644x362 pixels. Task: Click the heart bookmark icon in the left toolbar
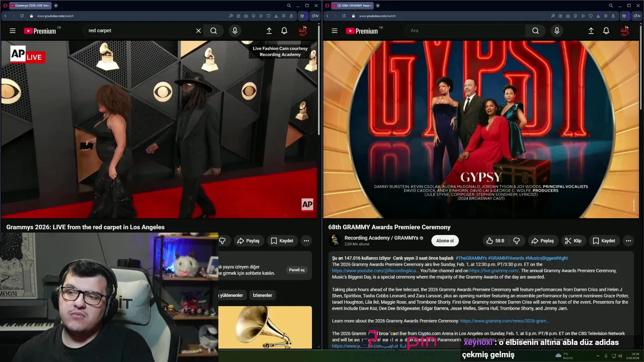[x=269, y=16]
